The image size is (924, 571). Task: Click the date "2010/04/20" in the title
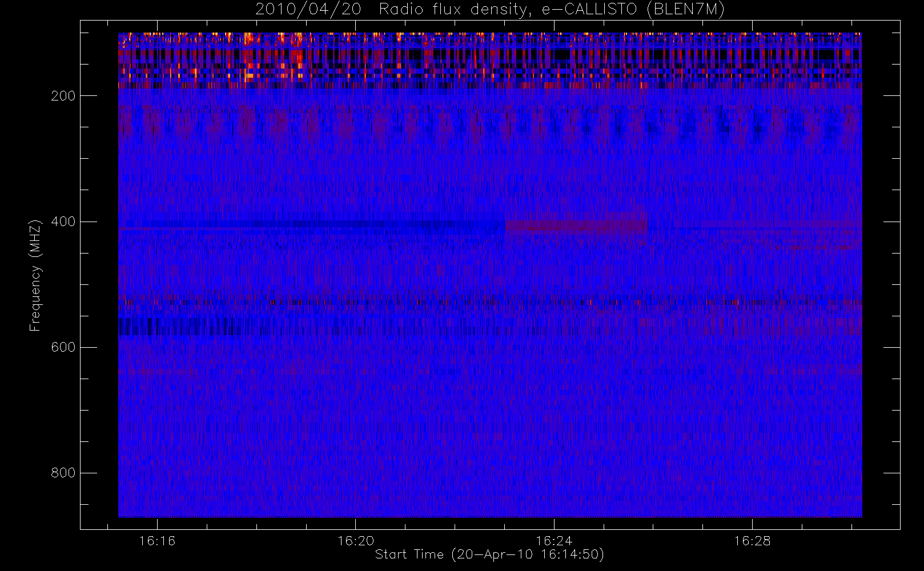[x=308, y=10]
